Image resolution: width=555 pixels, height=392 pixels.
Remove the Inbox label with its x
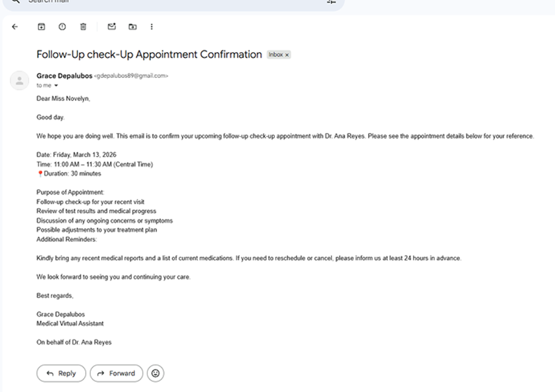tap(287, 55)
